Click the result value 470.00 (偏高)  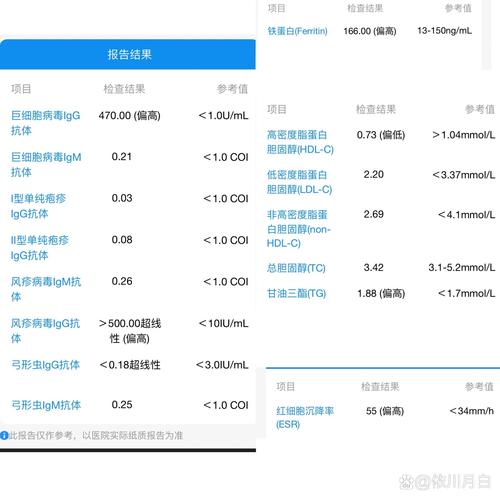130,116
